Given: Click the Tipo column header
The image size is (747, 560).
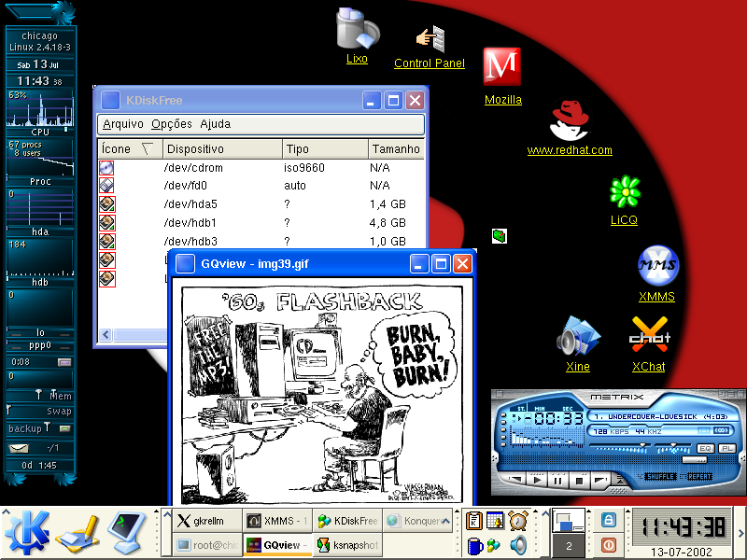Looking at the screenshot, I should tap(325, 149).
